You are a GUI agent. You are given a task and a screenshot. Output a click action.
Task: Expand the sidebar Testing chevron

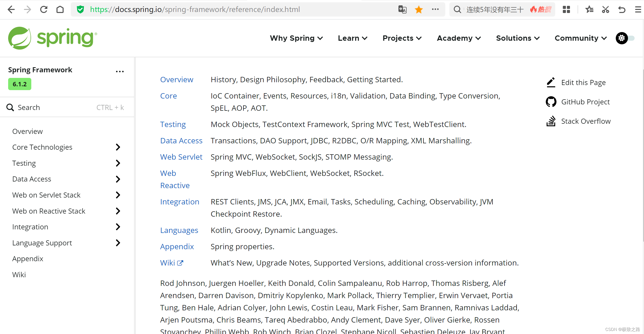point(118,163)
